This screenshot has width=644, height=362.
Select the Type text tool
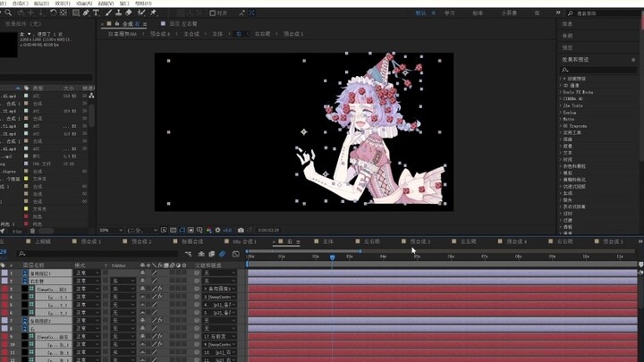tap(96, 13)
